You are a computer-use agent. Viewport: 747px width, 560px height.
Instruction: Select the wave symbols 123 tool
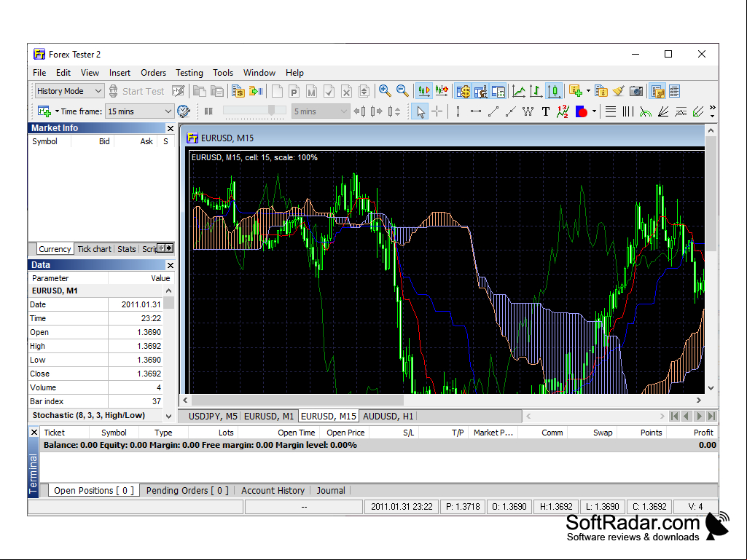(x=563, y=111)
